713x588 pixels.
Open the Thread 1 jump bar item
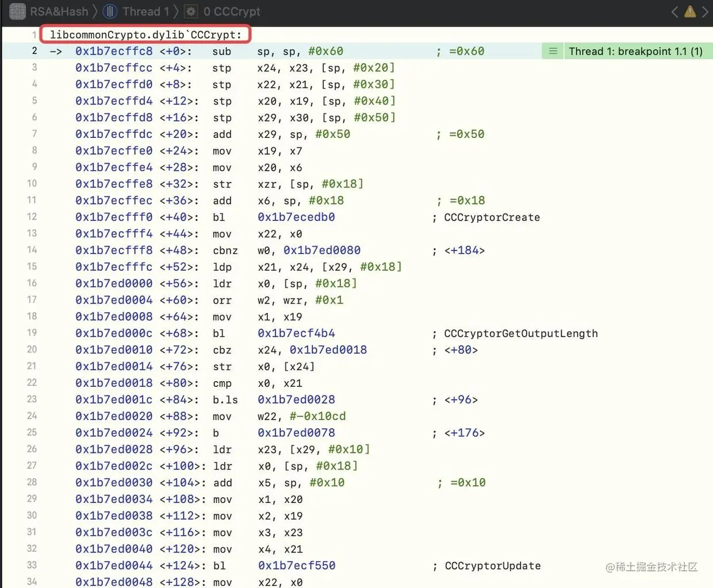pos(145,11)
